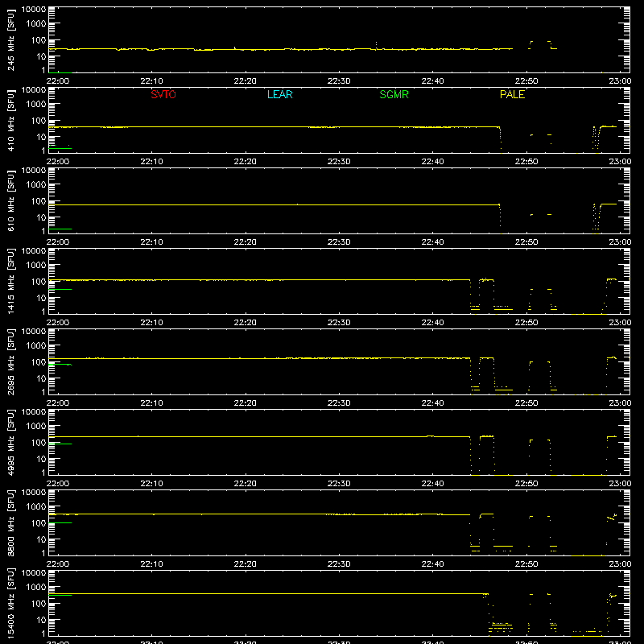Click '23:00' under the 2695 MHz panel

[620, 403]
